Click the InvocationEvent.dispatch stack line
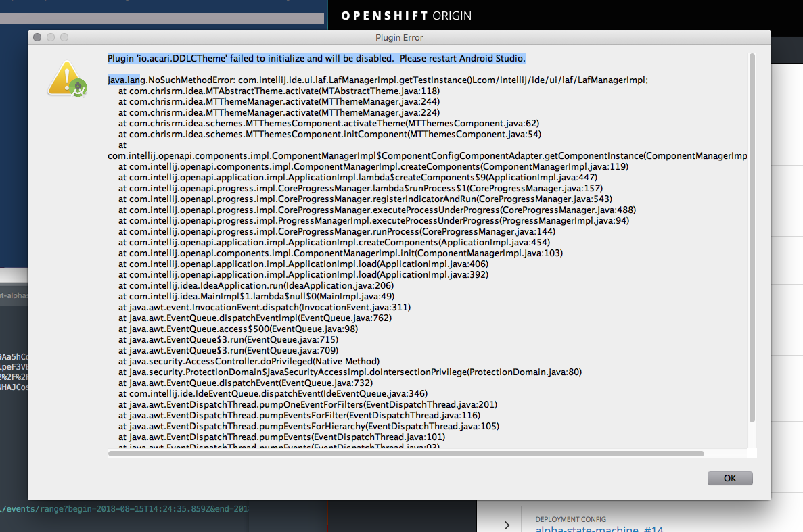 [265, 307]
